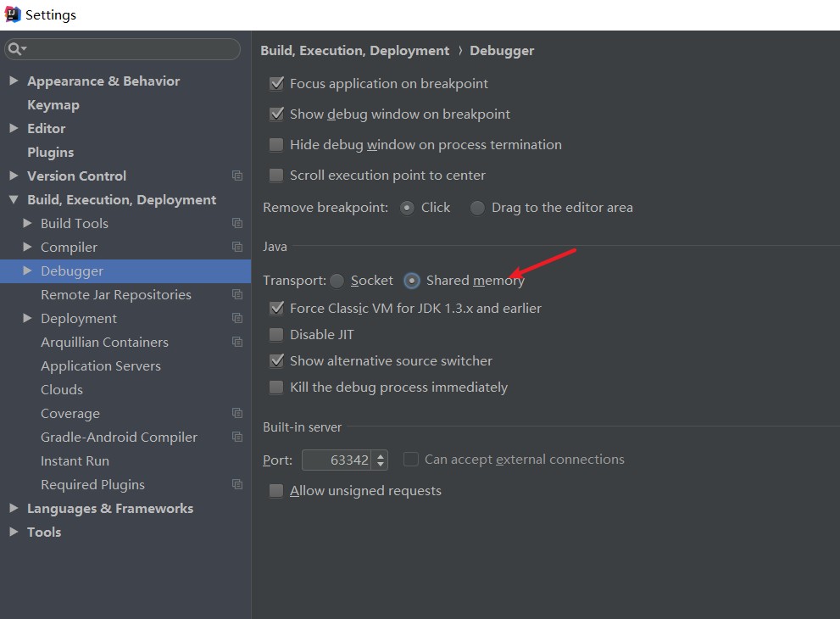Image resolution: width=840 pixels, height=619 pixels.
Task: Click the copy icon next to Build Tools
Action: (237, 223)
